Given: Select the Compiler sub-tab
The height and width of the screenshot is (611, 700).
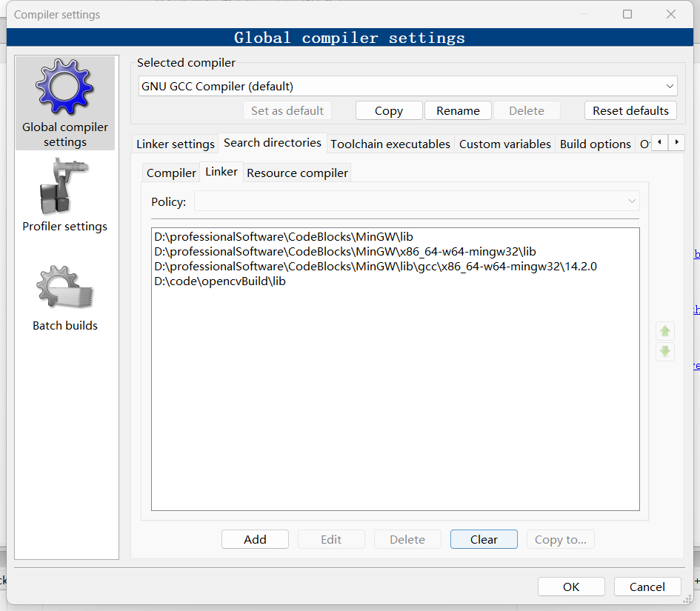Looking at the screenshot, I should (x=171, y=173).
